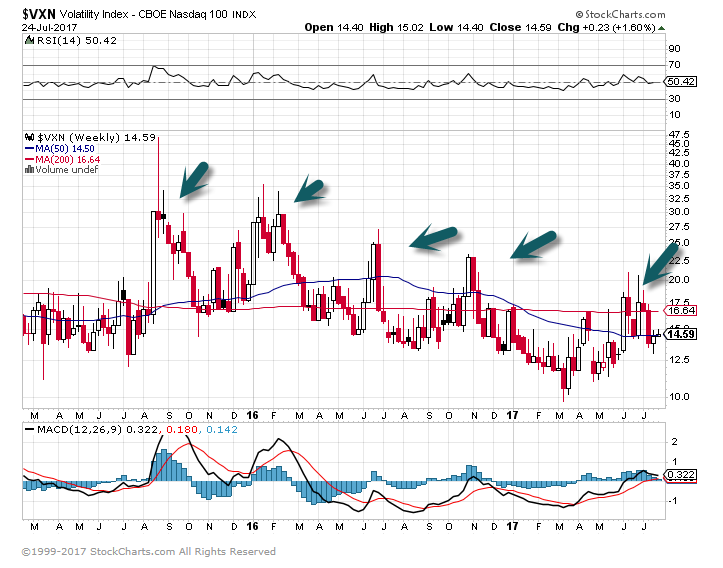723x568 pixels.
Task: Click year 17 on MACD panel time axis
Action: [512, 527]
